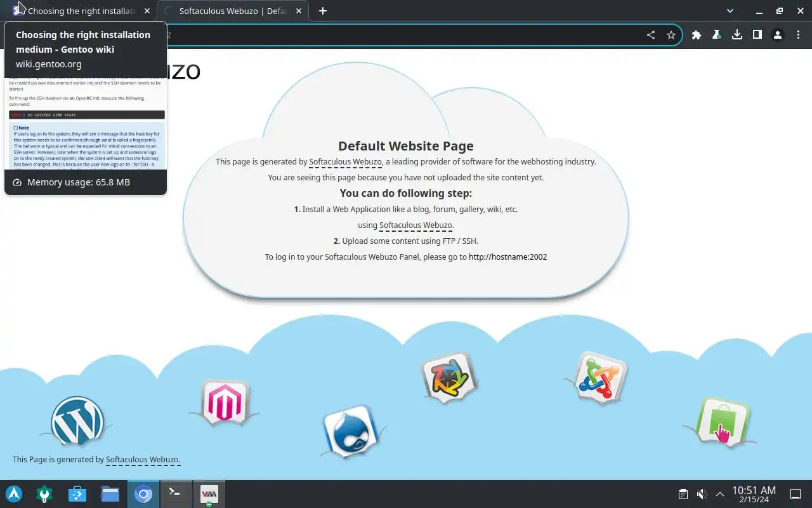Close the Gentoo wiki tab
The height and width of the screenshot is (508, 812).
(147, 11)
